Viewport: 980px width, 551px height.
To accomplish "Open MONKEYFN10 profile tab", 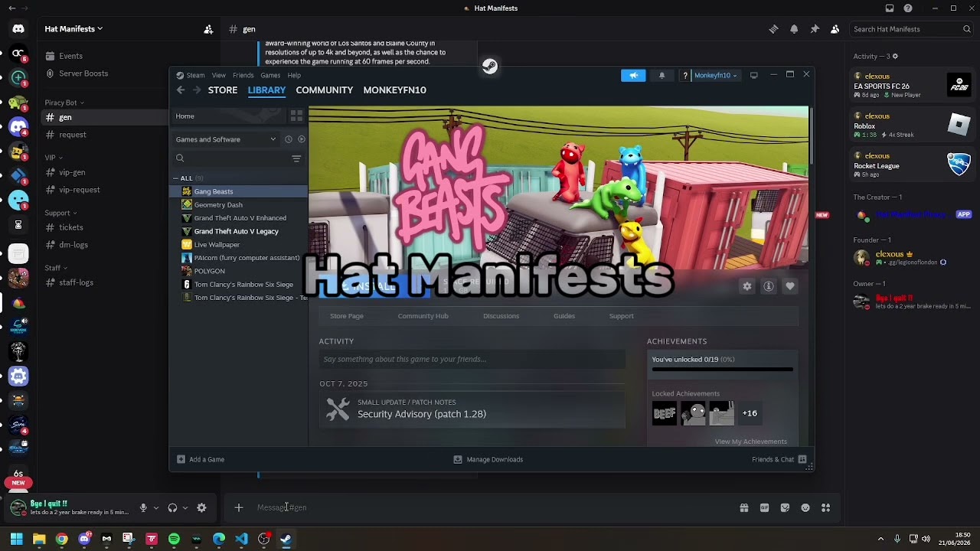I will pos(394,90).
